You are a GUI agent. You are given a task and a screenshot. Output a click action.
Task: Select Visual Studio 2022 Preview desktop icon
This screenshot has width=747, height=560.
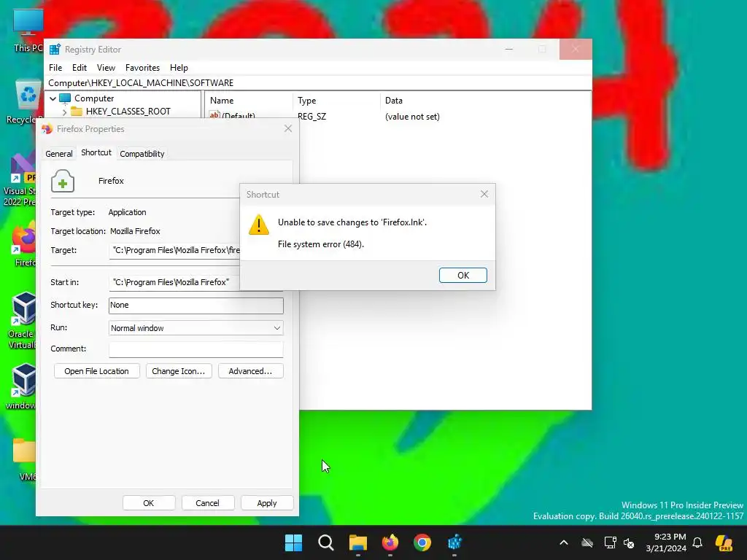(21, 180)
